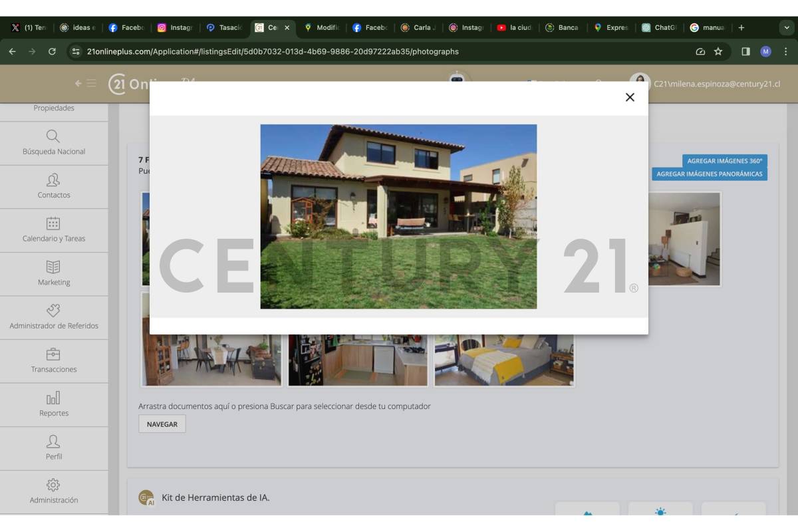Open the Marketing section in the sidebar
The image size is (798, 532).
click(x=54, y=274)
